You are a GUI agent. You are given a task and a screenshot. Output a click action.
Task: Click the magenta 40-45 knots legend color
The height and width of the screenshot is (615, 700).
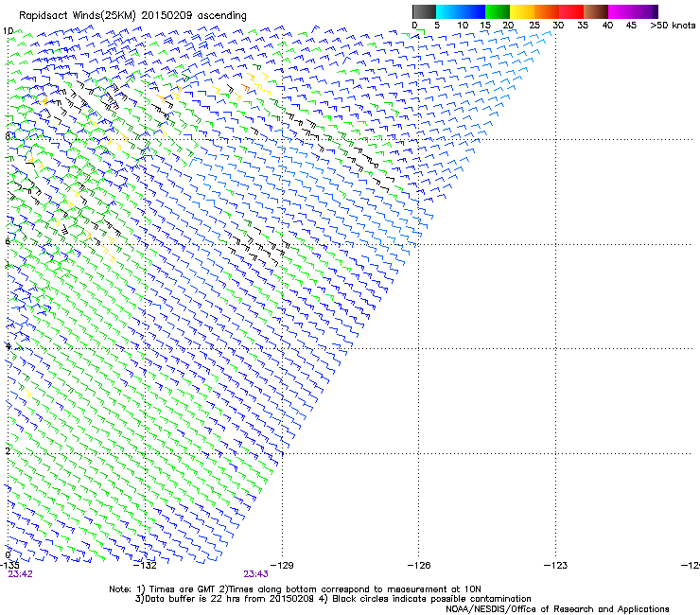click(x=621, y=11)
